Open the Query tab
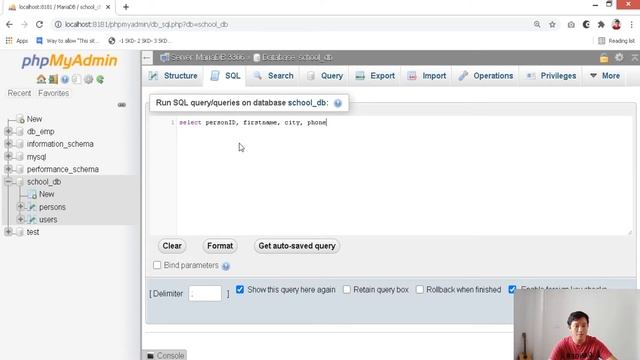The width and height of the screenshot is (640, 360). [325, 76]
